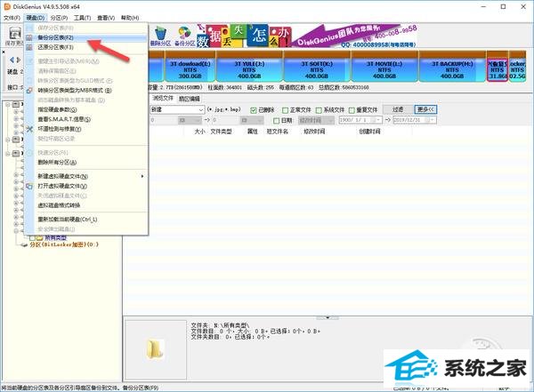
Task: Enable the 正常文件 filter checkbox
Action: (x=286, y=110)
